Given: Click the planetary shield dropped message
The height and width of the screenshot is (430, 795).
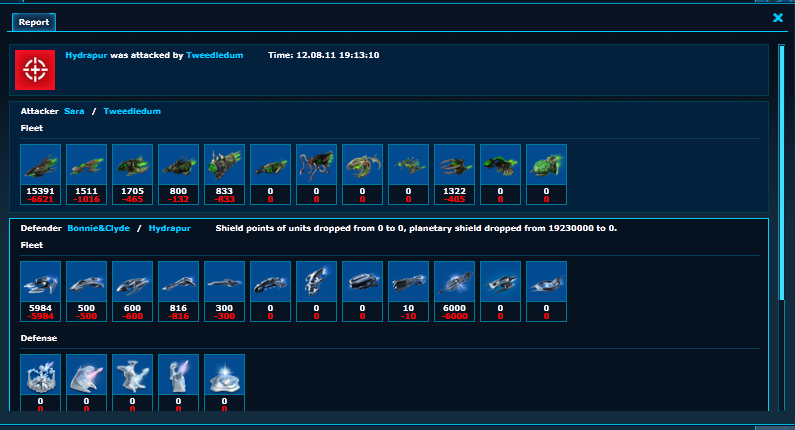Looking at the screenshot, I should [x=416, y=228].
